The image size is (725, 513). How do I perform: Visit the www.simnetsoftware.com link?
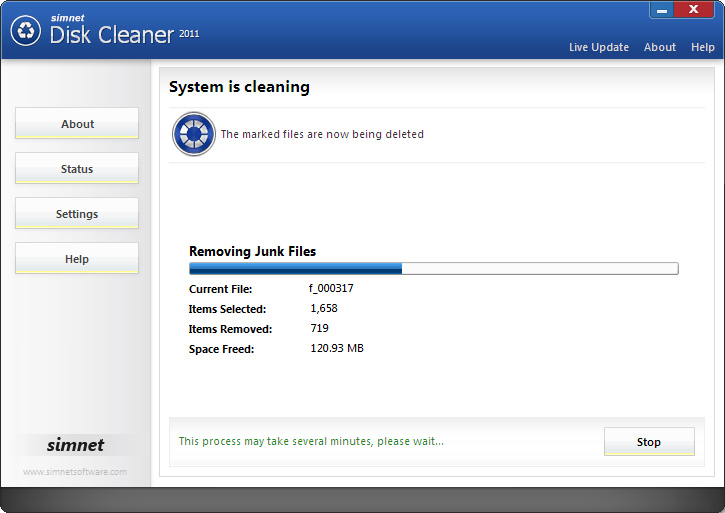pyautogui.click(x=75, y=472)
